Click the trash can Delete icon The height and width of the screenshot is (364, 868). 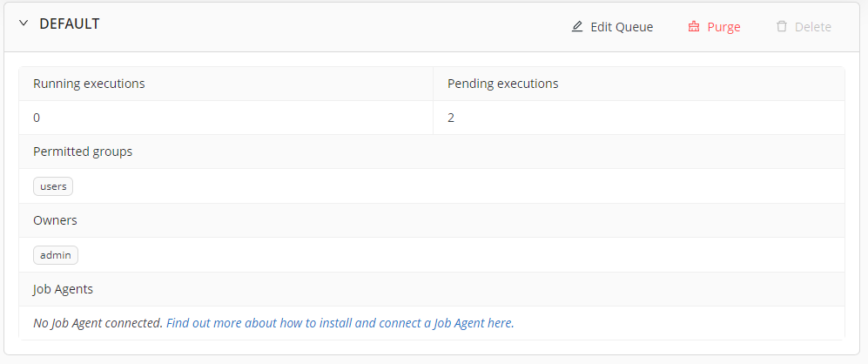click(782, 27)
